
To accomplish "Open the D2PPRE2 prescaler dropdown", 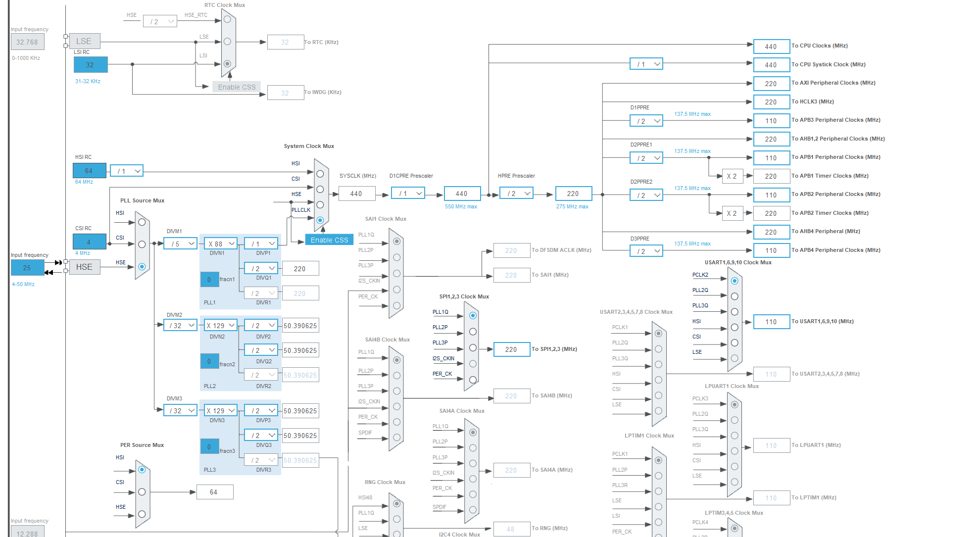I will tap(646, 195).
